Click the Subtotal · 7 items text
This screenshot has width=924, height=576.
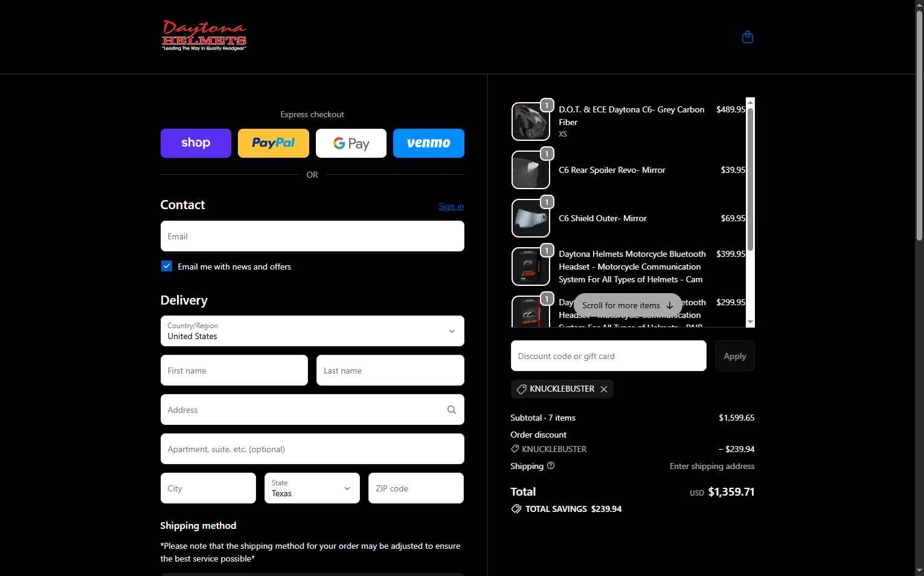click(543, 418)
